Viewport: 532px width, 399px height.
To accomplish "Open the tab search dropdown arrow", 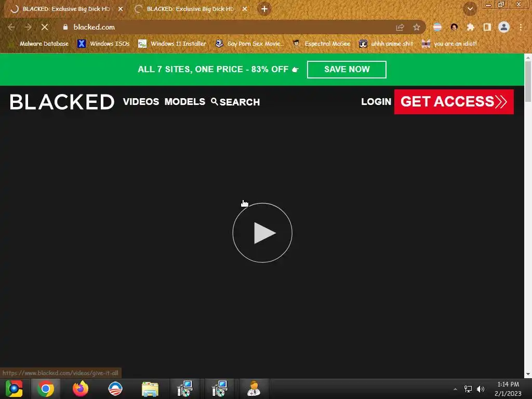I will click(x=470, y=9).
